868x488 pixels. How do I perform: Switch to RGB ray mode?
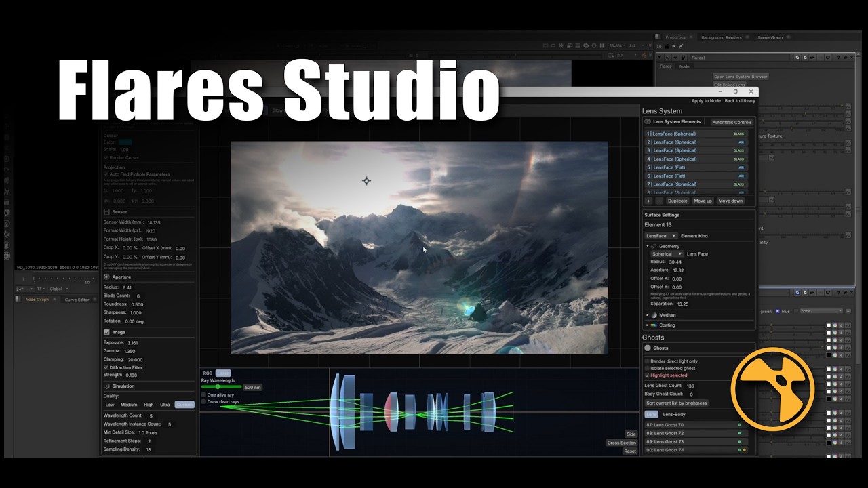tap(208, 373)
